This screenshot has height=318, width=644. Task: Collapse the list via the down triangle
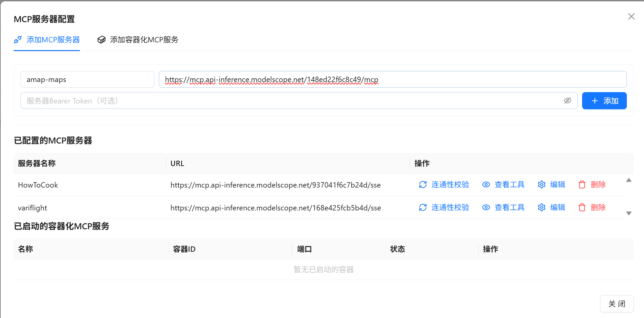[629, 213]
